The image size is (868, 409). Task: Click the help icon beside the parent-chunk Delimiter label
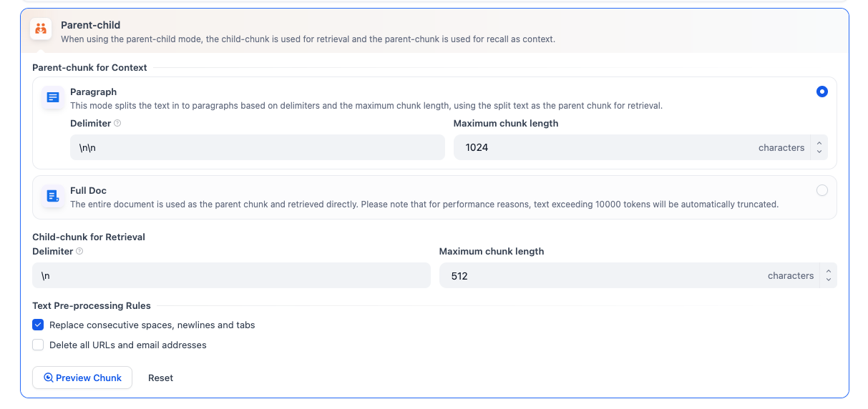(x=117, y=123)
